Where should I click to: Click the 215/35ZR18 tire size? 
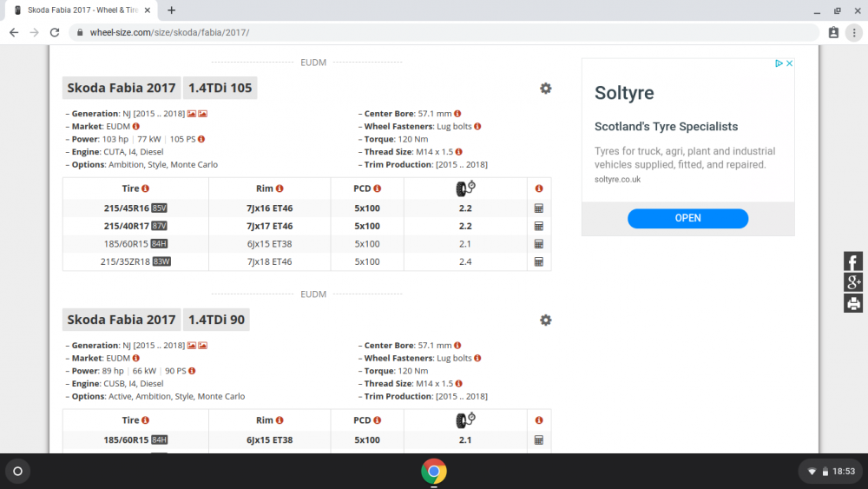pos(125,261)
